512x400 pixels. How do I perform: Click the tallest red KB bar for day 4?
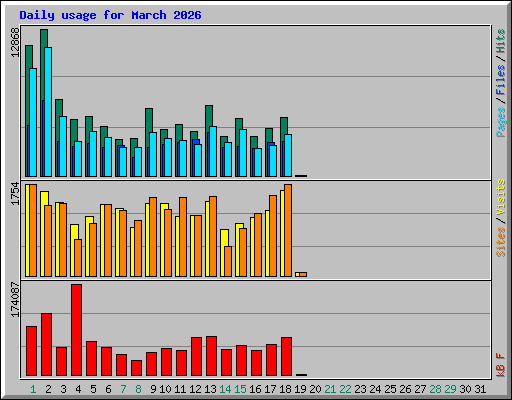click(x=76, y=330)
